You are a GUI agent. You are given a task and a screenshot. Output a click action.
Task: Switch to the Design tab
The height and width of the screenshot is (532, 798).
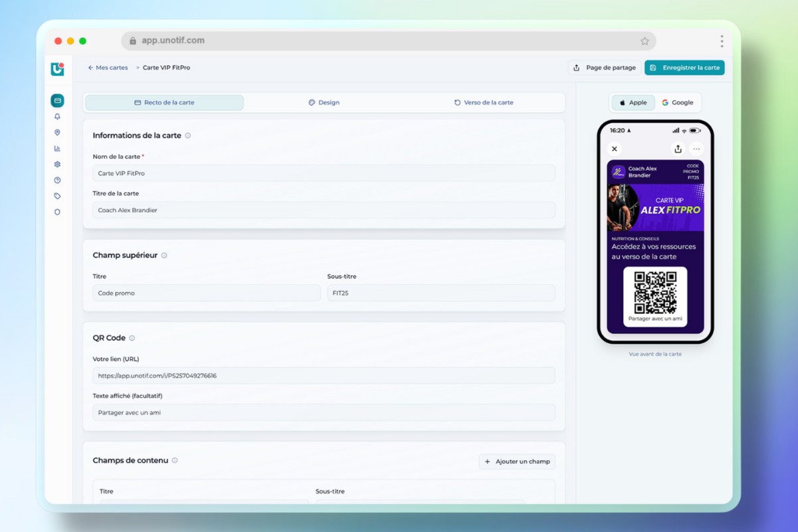(324, 102)
